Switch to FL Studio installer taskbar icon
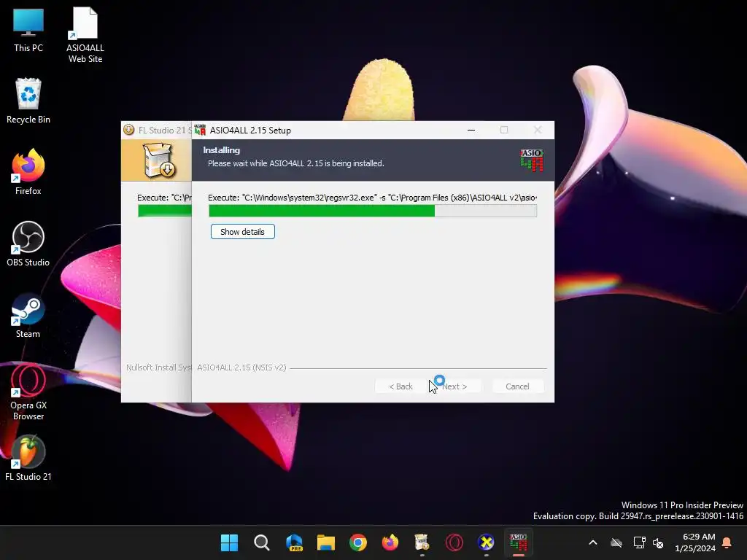747x560 pixels. (x=422, y=542)
